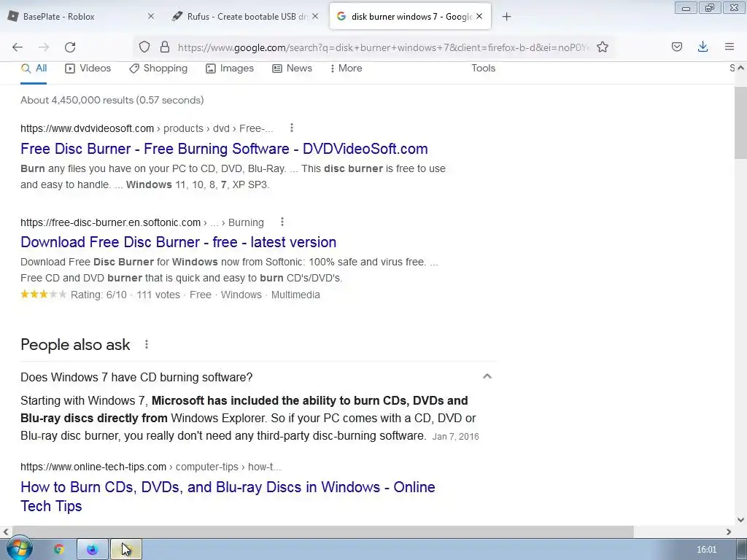Click the Firefox taskbar button
This screenshot has width=747, height=560.
coord(93,550)
